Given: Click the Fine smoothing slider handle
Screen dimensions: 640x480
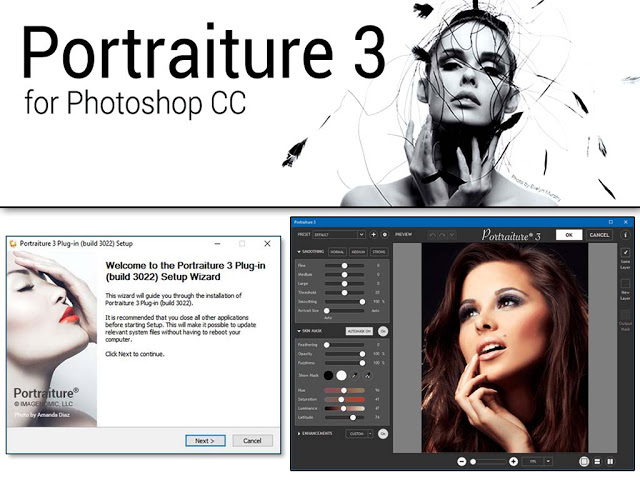Looking at the screenshot, I should [344, 266].
